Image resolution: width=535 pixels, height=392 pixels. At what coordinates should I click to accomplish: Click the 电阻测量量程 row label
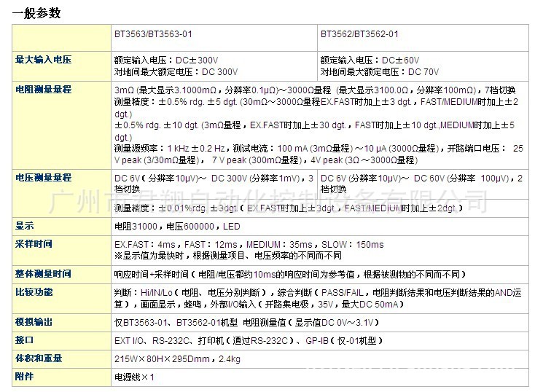(x=44, y=90)
